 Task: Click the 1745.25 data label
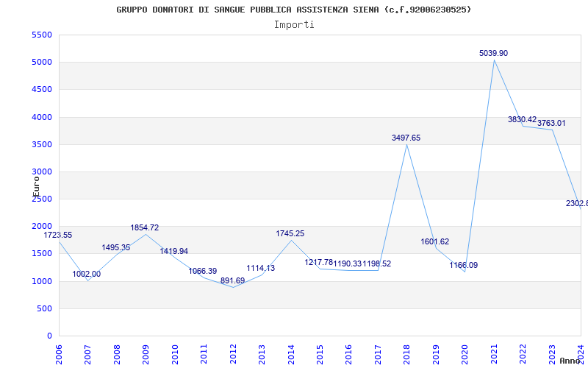coord(290,234)
